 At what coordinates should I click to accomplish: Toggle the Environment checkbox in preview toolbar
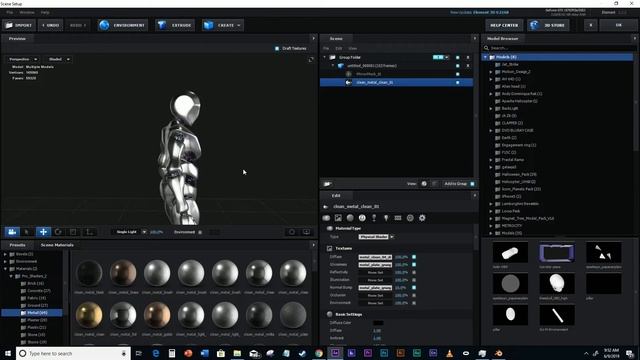(x=200, y=232)
